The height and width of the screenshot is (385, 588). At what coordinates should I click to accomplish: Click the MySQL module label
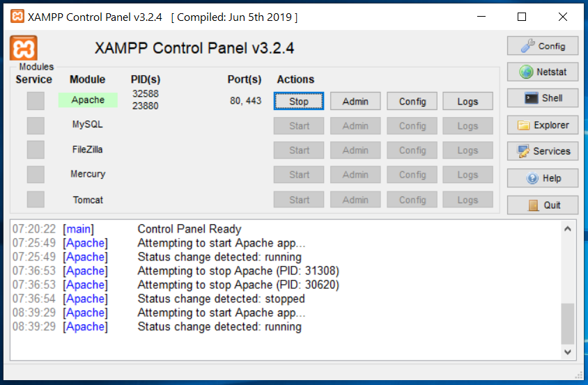87,125
